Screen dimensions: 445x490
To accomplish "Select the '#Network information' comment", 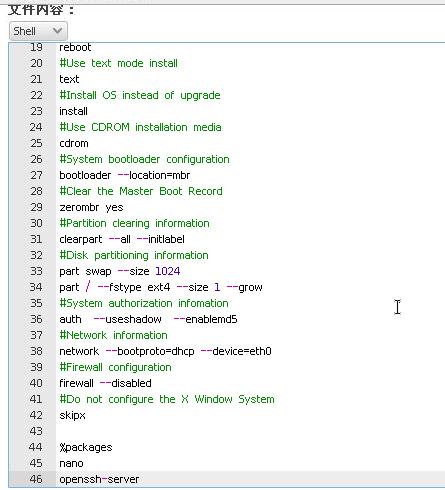I will [x=113, y=335].
